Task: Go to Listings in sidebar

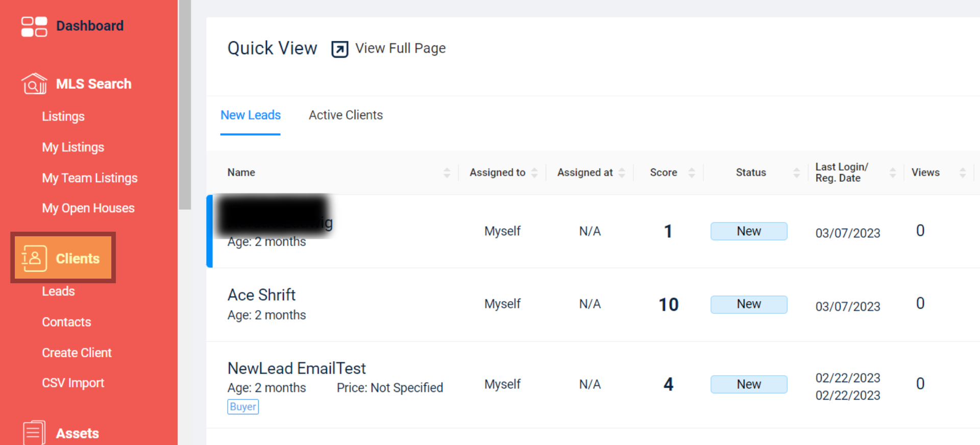Action: pyautogui.click(x=63, y=116)
